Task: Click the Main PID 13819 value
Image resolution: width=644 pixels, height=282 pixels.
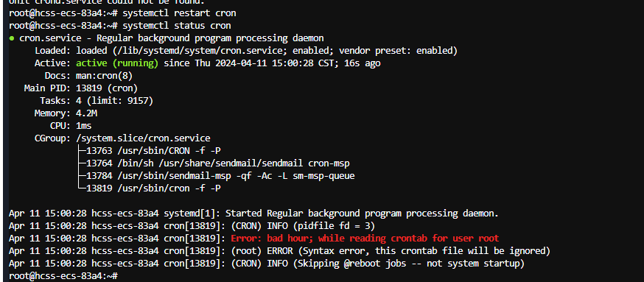Action: coord(107,88)
